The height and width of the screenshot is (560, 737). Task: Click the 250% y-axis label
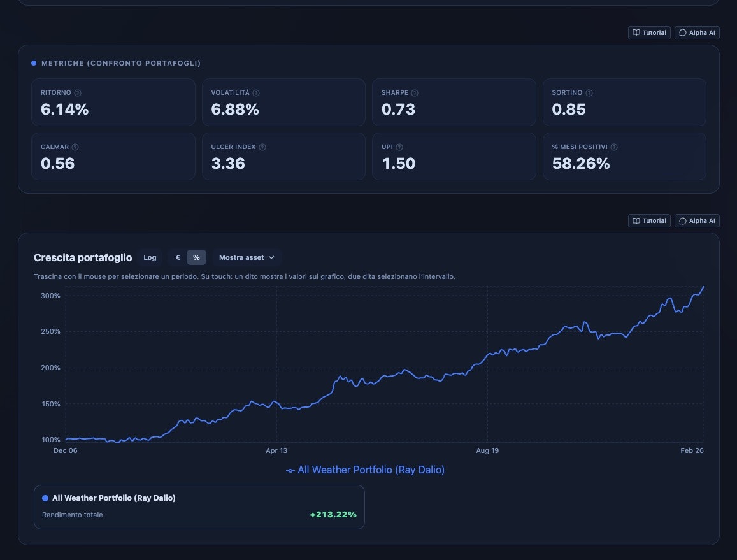[x=51, y=331]
